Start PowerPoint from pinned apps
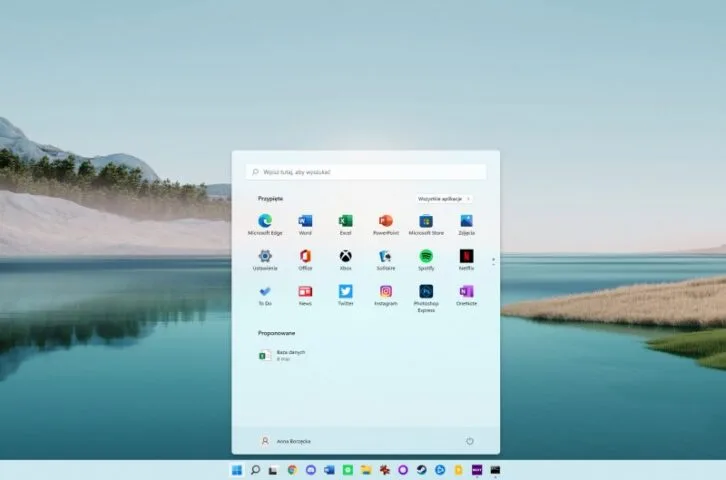726x480 pixels. [386, 224]
